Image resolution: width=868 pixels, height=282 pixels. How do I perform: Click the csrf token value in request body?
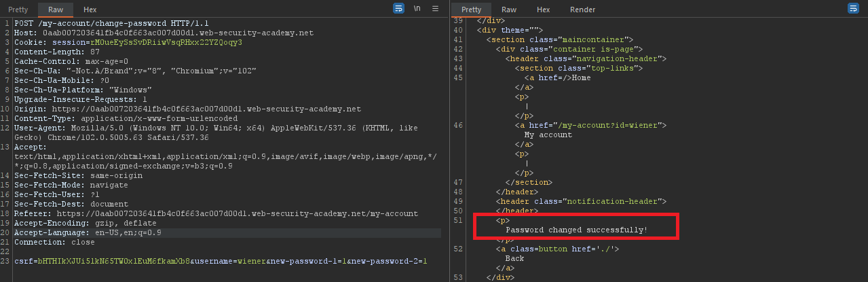click(x=114, y=261)
